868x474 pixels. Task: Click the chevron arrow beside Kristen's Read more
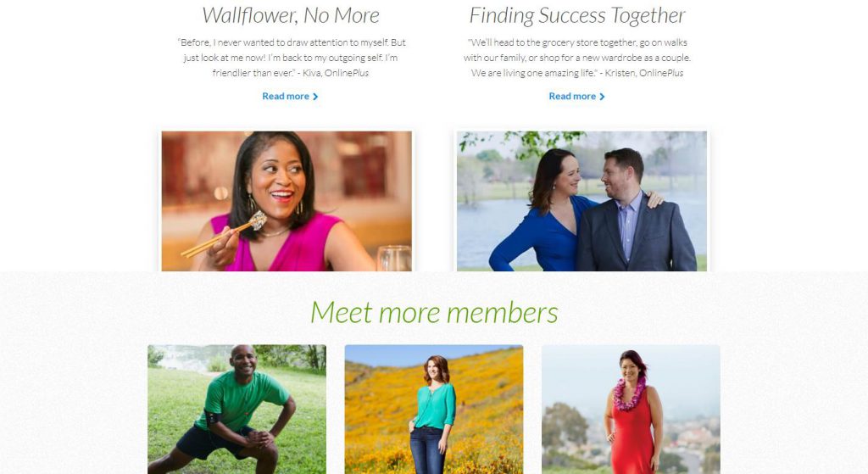(603, 97)
